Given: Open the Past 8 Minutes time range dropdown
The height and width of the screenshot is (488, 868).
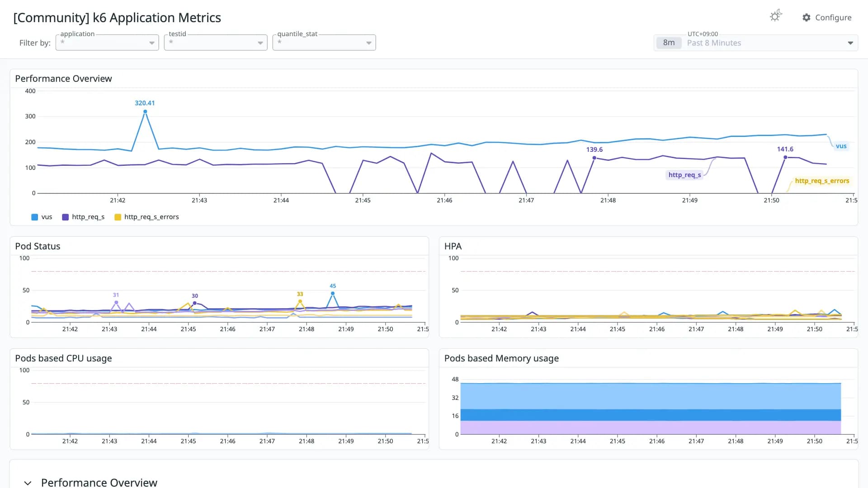Looking at the screenshot, I should coord(755,43).
